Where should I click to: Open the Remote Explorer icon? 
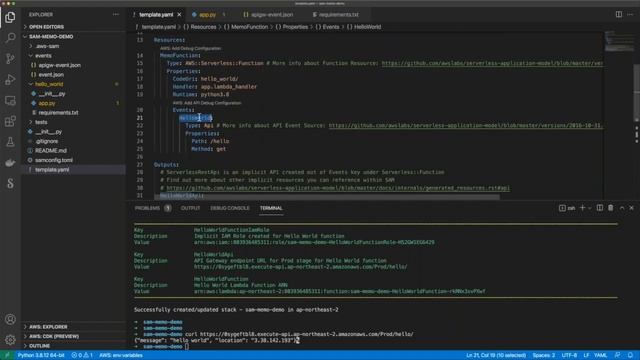(10, 100)
